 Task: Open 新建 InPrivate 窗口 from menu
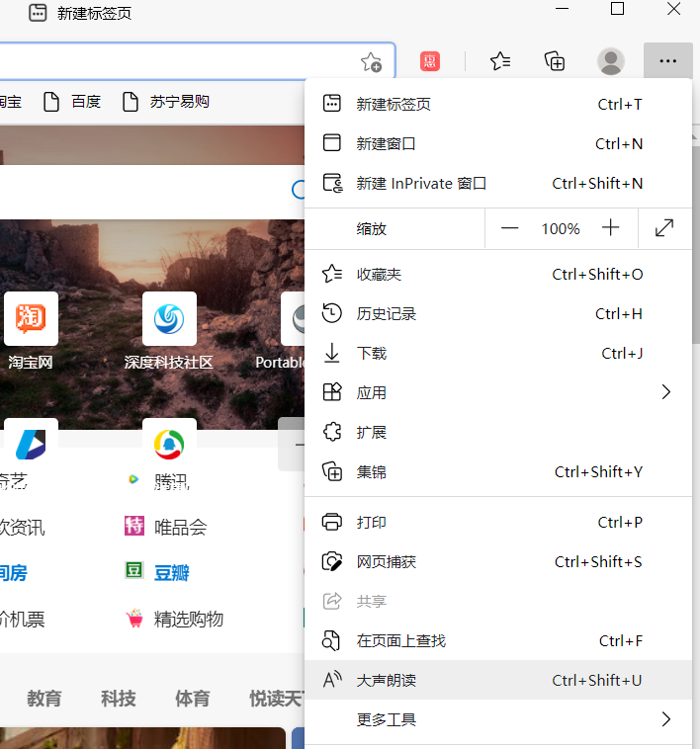coord(498,183)
